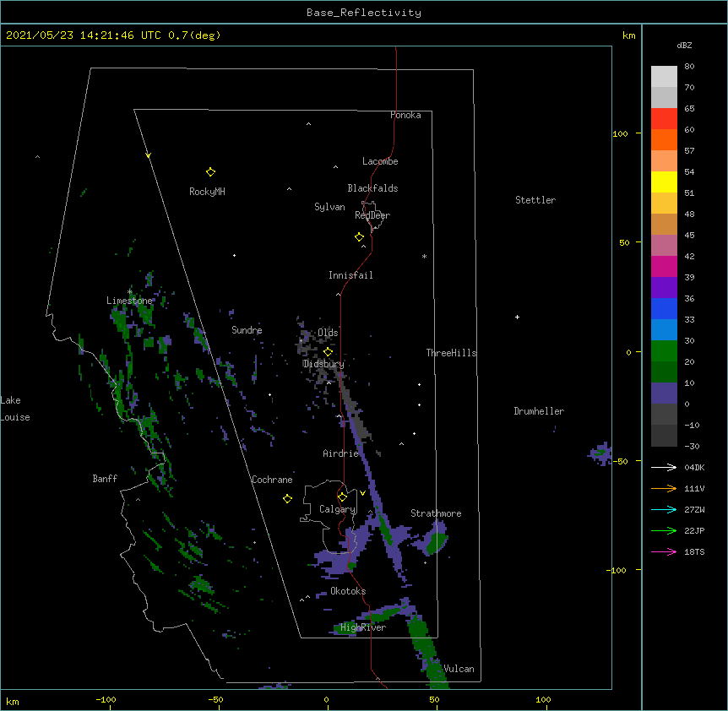Screen dimensions: 728x711
Task: Pick the lightest grey swatch atop dBZ scale
Action: click(664, 77)
